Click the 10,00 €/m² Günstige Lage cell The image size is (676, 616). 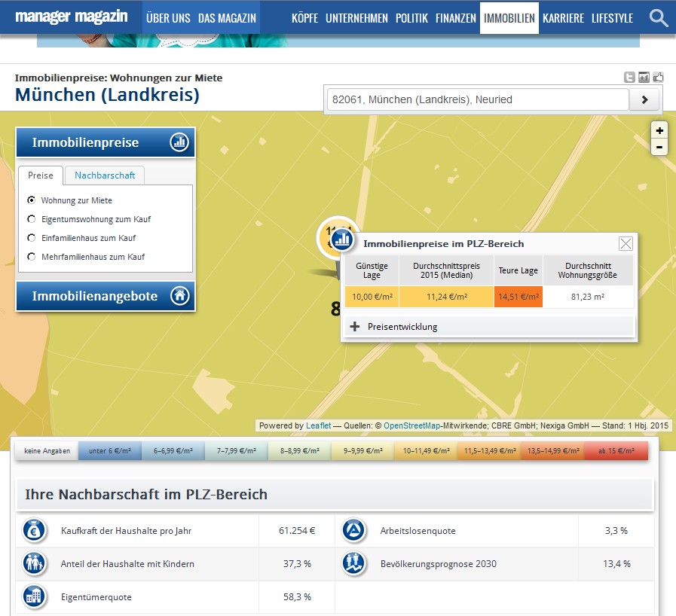tap(372, 297)
